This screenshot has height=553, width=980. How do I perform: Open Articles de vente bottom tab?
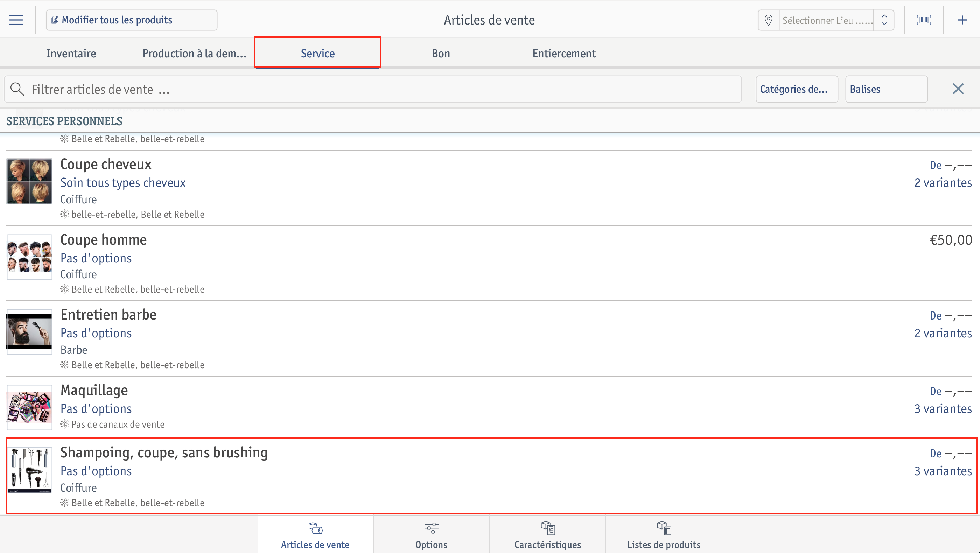[x=315, y=535]
